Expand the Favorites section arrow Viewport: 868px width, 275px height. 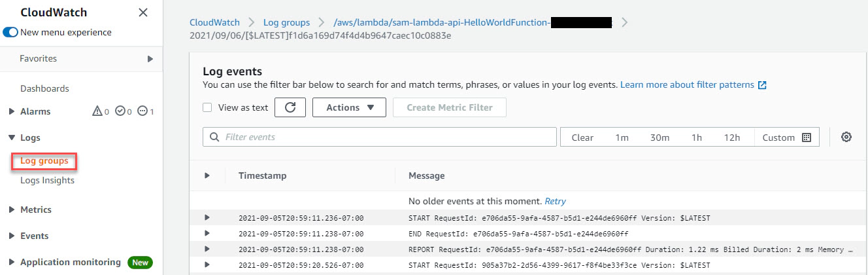[150, 59]
